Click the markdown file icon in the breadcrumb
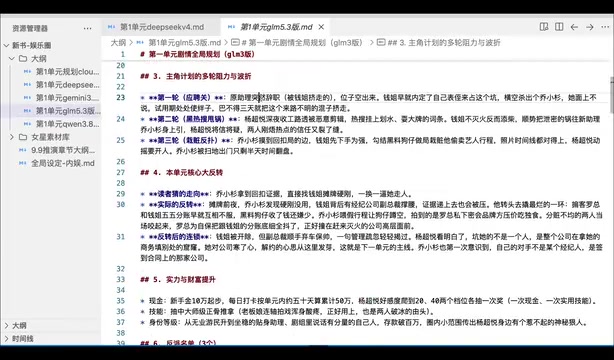 [140, 43]
